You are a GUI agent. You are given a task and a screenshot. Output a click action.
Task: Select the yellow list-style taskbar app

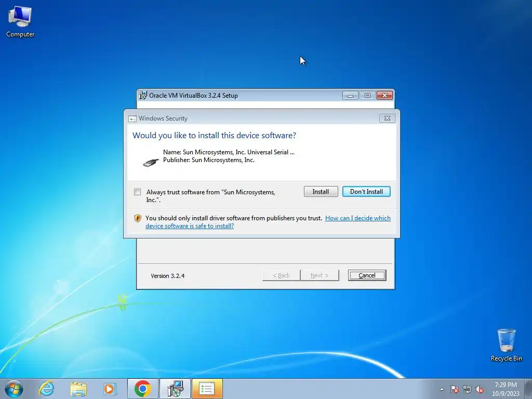(x=207, y=389)
